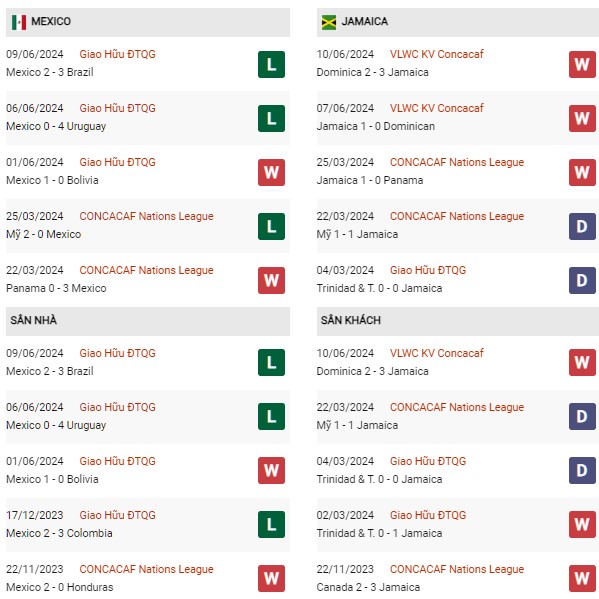Click the Mexico flag icon

coord(19,22)
